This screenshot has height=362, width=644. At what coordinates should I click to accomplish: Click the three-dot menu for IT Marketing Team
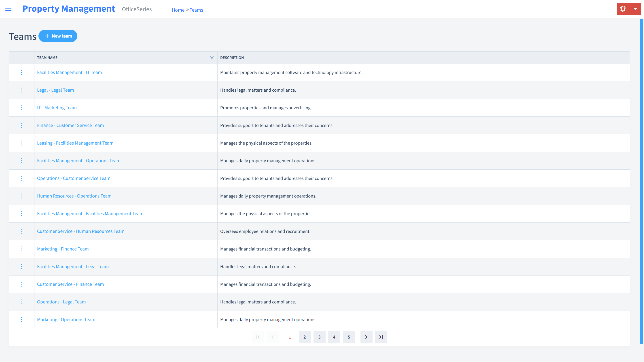pyautogui.click(x=22, y=107)
